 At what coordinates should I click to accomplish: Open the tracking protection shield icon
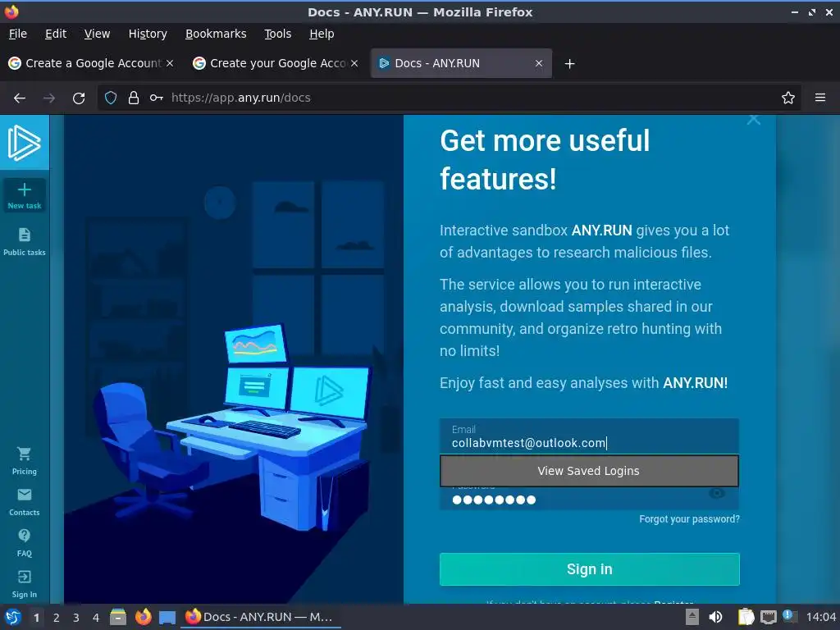(111, 98)
